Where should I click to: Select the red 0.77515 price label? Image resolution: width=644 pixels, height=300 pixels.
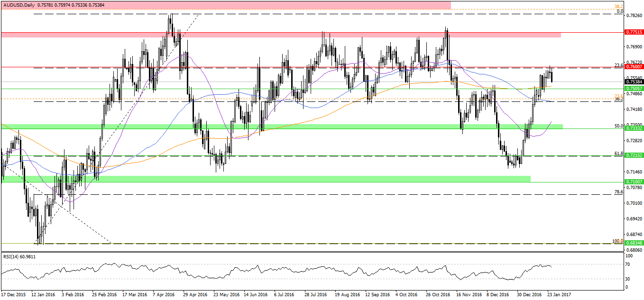point(634,32)
